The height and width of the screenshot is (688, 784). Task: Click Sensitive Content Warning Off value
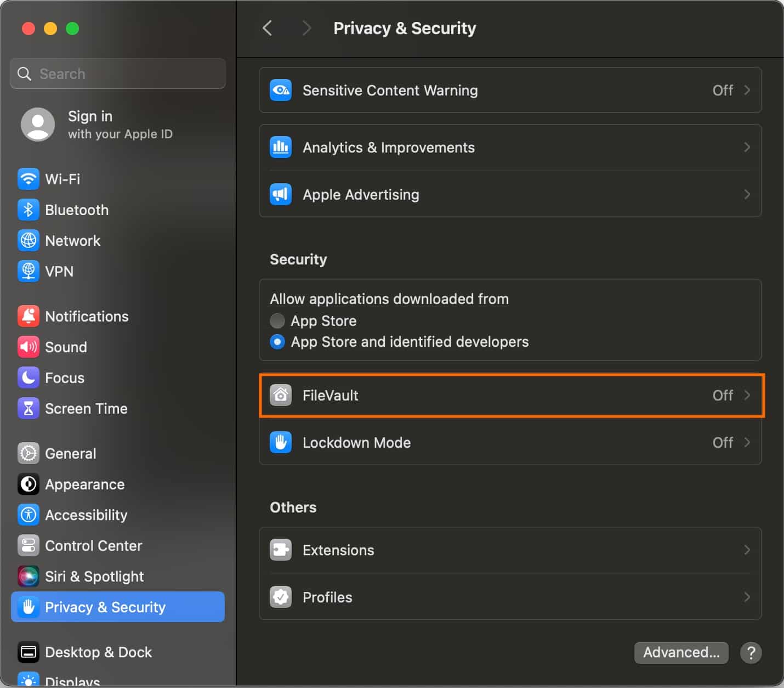point(723,90)
